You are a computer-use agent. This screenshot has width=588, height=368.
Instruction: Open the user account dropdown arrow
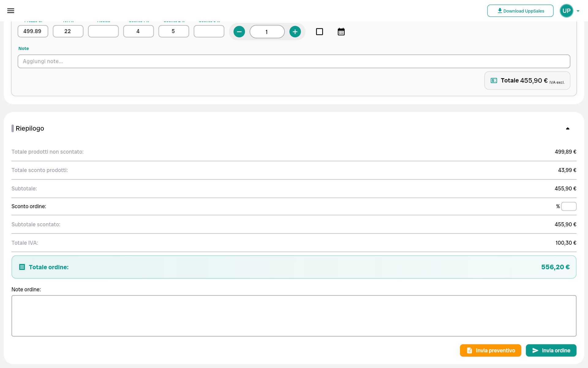click(578, 11)
